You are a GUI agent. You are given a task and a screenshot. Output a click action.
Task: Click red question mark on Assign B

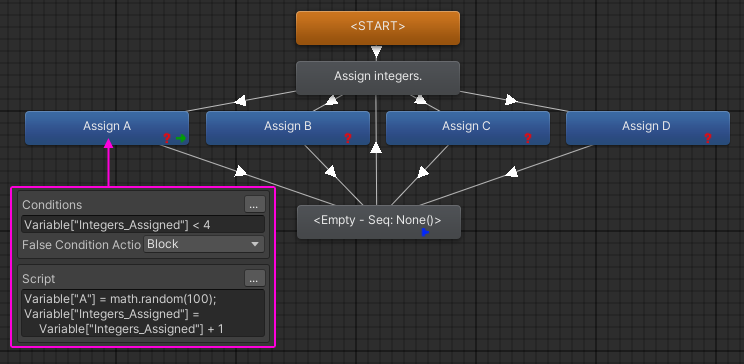(347, 138)
